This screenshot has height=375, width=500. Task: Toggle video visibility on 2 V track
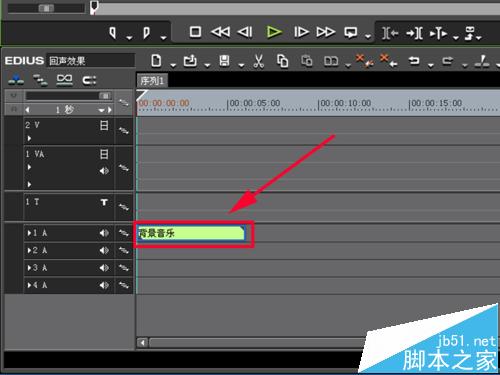pyautogui.click(x=104, y=126)
